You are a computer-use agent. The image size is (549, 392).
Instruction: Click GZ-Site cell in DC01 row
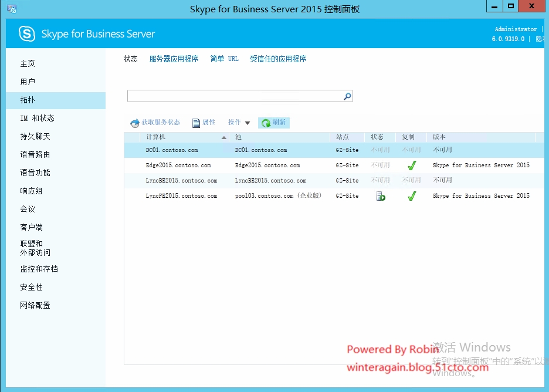tap(347, 150)
